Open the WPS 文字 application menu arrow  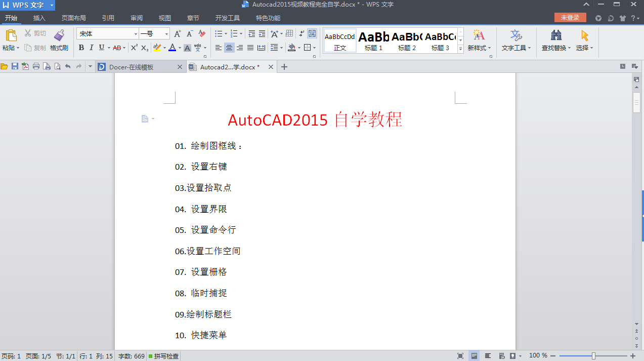click(52, 5)
